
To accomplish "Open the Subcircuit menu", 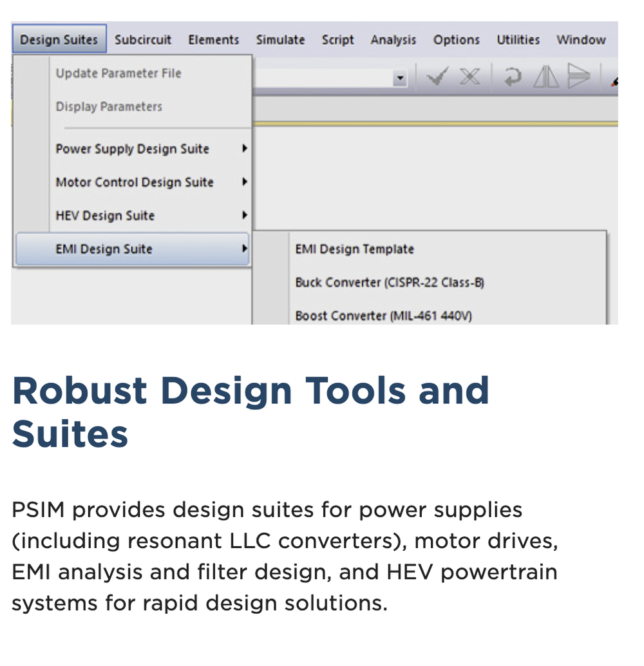I will (x=143, y=39).
